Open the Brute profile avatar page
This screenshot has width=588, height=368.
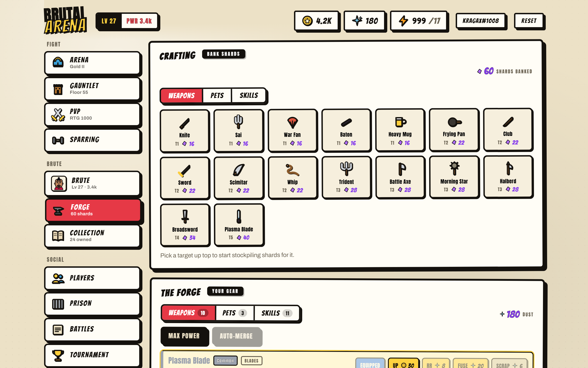92,183
